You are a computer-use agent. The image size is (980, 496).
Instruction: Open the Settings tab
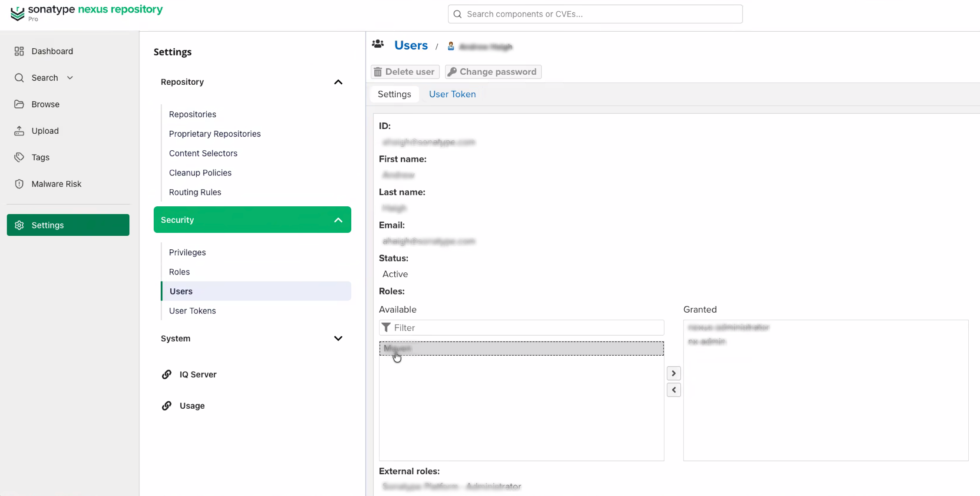[x=394, y=94]
